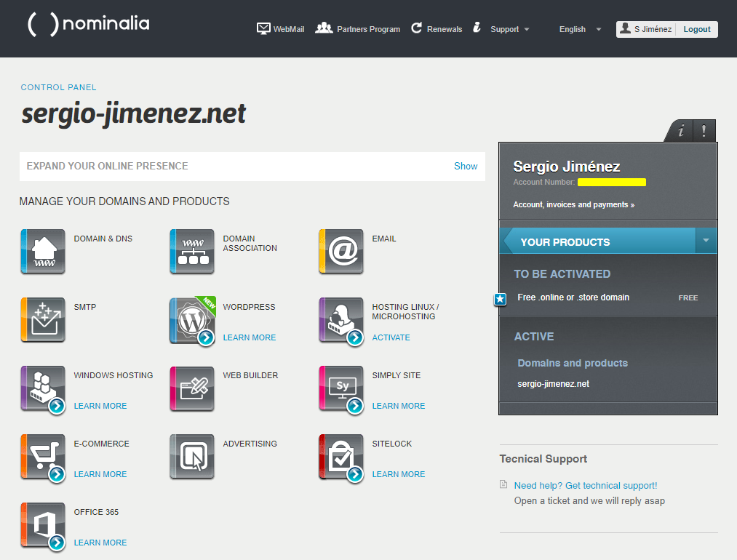The height and width of the screenshot is (560, 737).
Task: Click the Renewals refresh icon
Action: click(x=416, y=28)
